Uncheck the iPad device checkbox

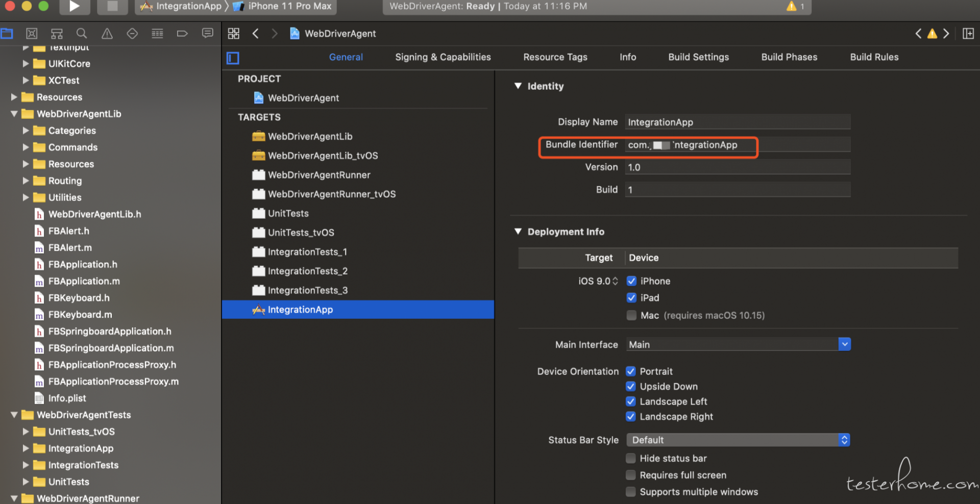coord(631,298)
